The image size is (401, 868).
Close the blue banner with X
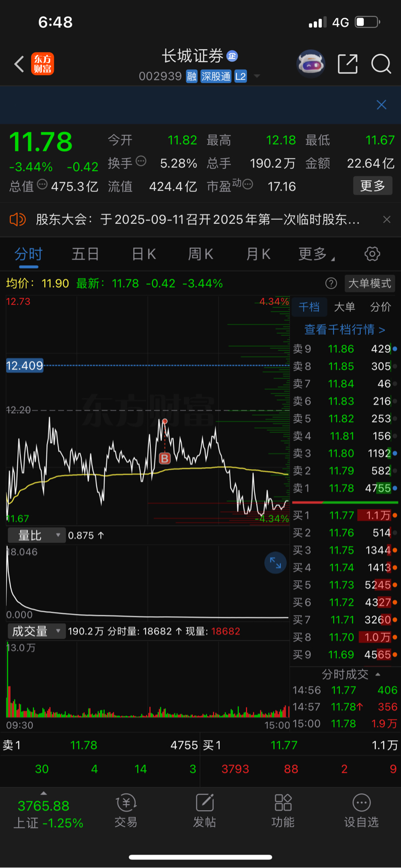pyautogui.click(x=382, y=105)
